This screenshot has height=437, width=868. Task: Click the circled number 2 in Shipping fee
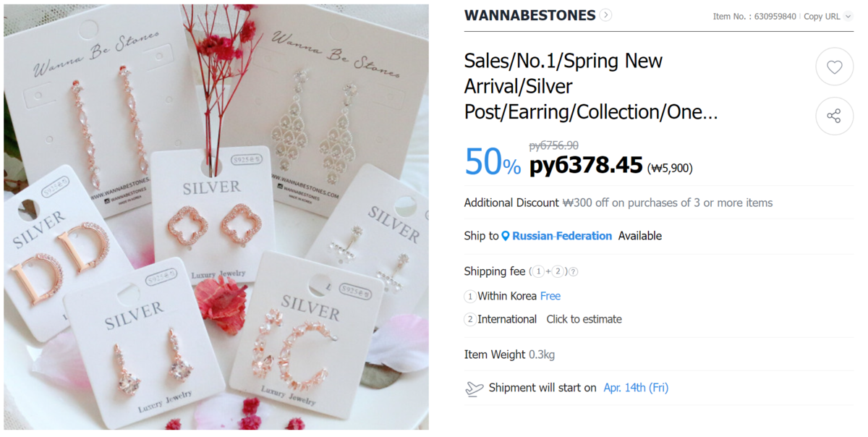(558, 272)
